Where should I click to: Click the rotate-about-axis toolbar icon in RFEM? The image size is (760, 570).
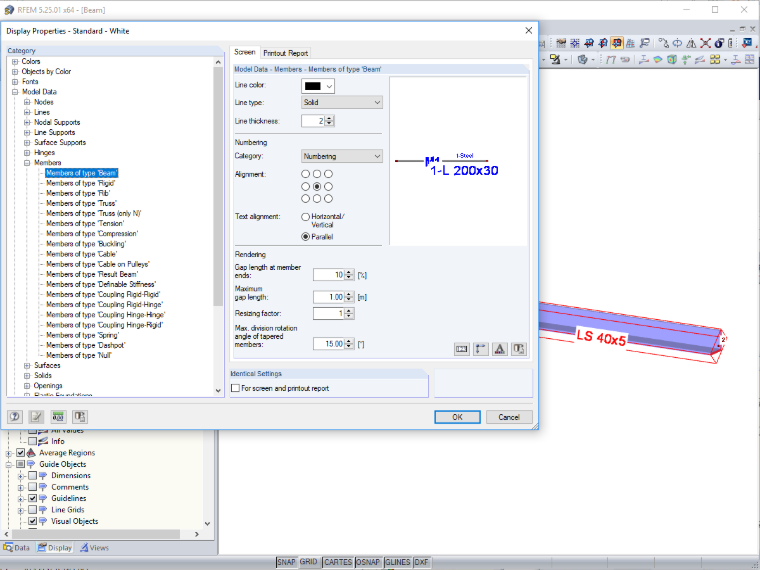678,43
